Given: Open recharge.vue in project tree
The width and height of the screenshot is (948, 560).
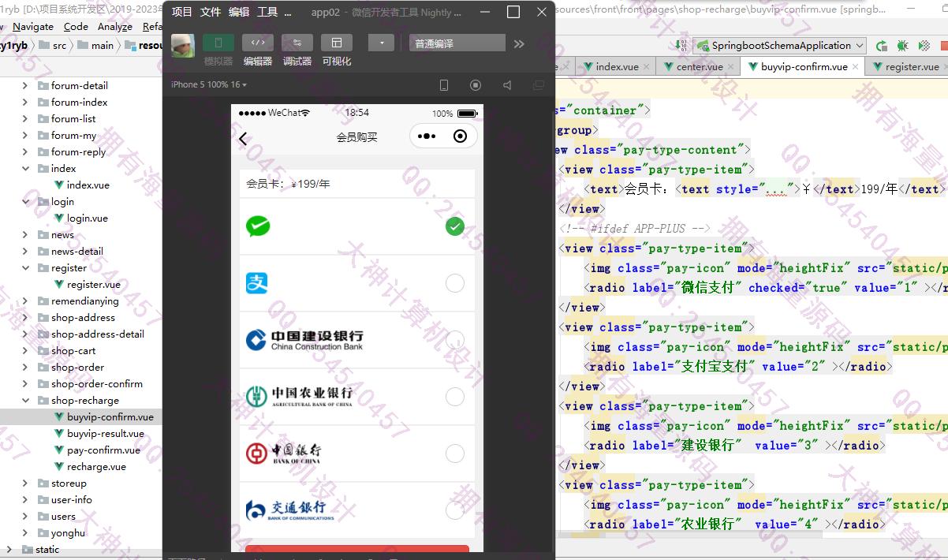Looking at the screenshot, I should (x=90, y=466).
